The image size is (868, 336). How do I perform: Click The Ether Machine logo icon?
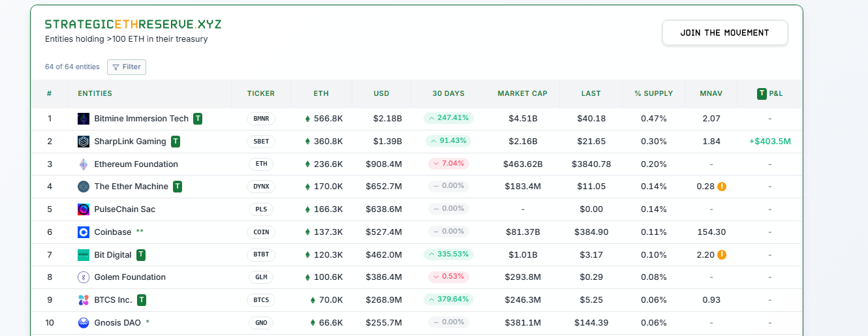pyautogui.click(x=84, y=187)
